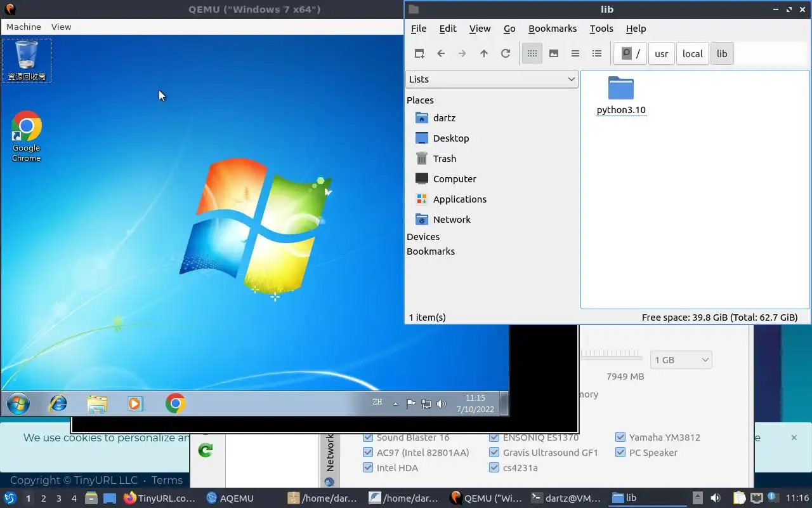Open the Help menu
This screenshot has height=508, width=812.
point(636,29)
